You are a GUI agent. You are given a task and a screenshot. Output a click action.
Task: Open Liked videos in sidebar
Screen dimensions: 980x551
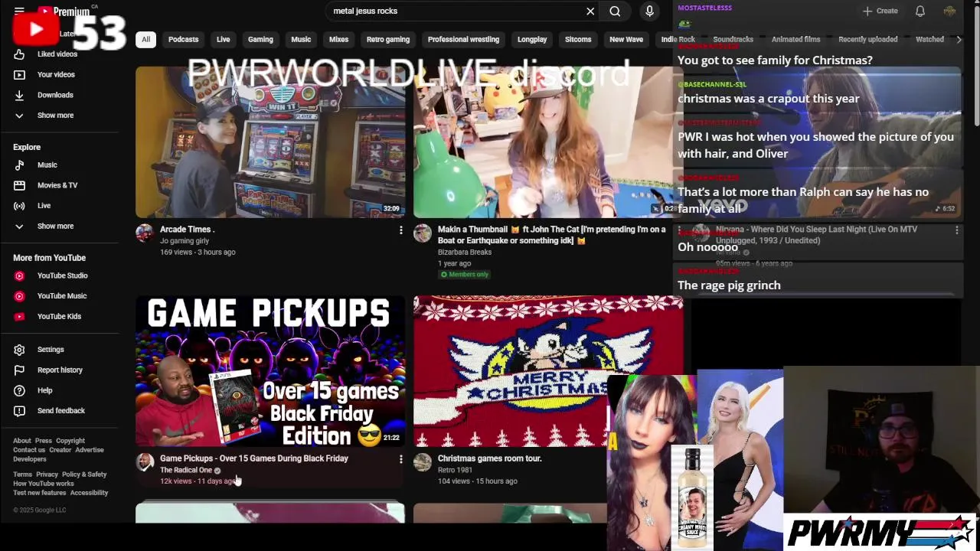coord(57,54)
